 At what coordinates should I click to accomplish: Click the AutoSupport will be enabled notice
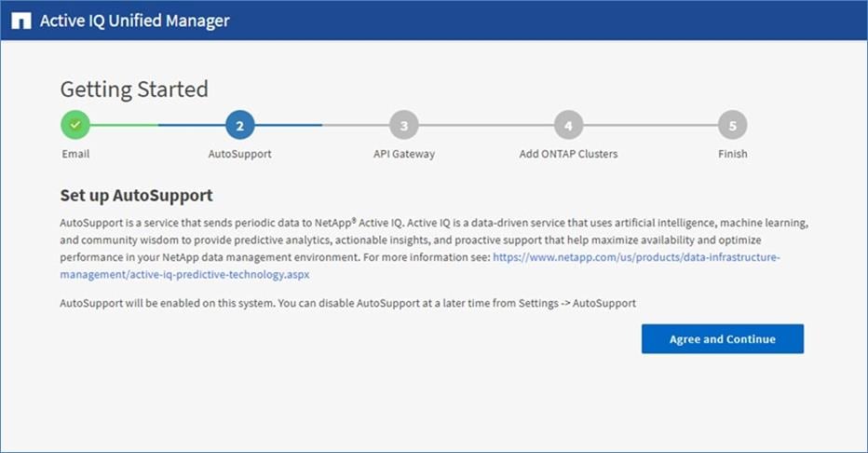(x=347, y=304)
